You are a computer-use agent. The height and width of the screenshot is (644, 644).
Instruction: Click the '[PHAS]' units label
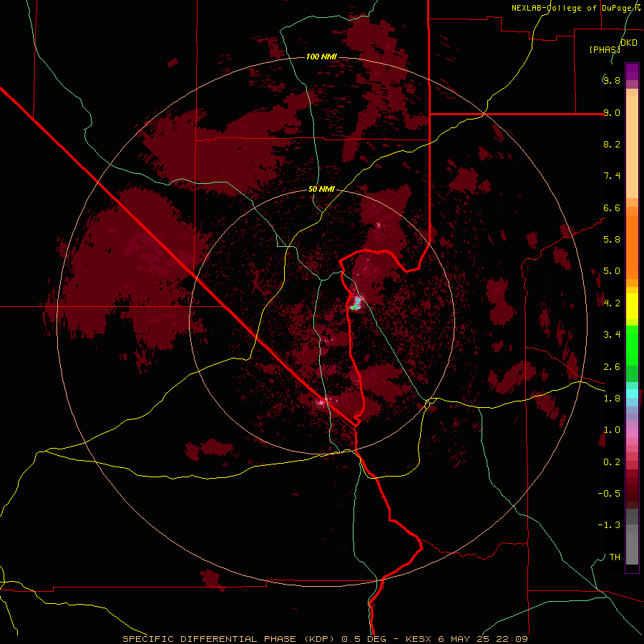pos(605,49)
